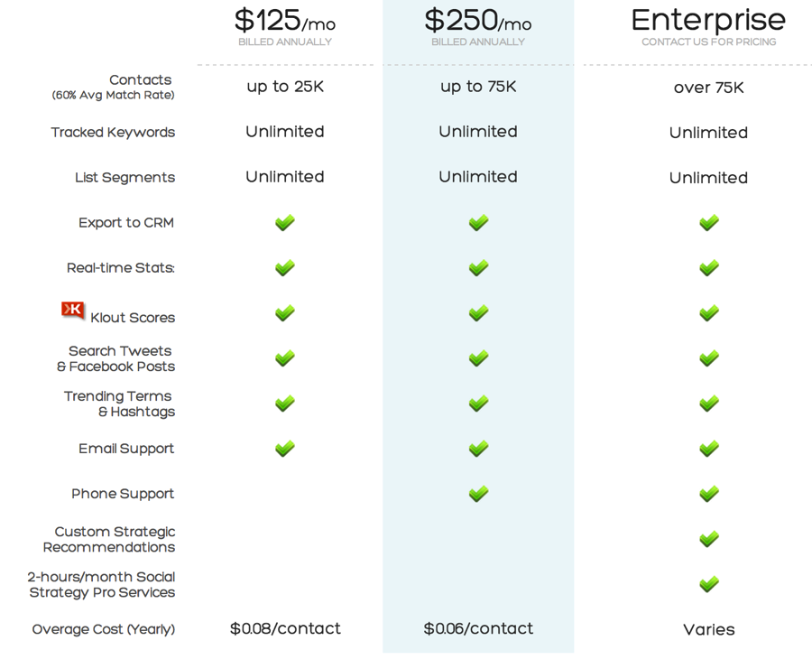Click the red Klout logo icon

tap(73, 311)
